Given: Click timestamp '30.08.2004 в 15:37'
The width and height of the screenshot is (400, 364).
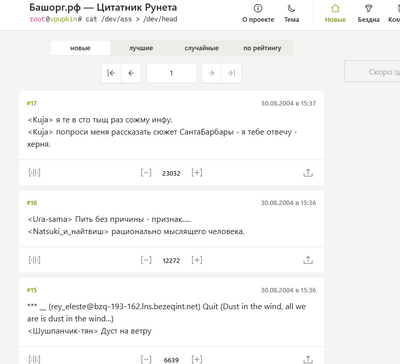Looking at the screenshot, I should (x=288, y=103).
